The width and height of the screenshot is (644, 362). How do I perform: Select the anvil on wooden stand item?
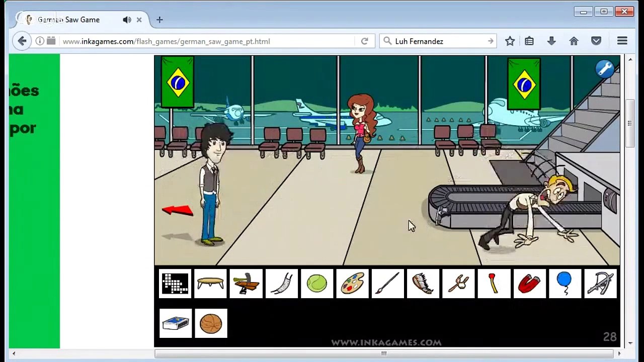click(246, 284)
